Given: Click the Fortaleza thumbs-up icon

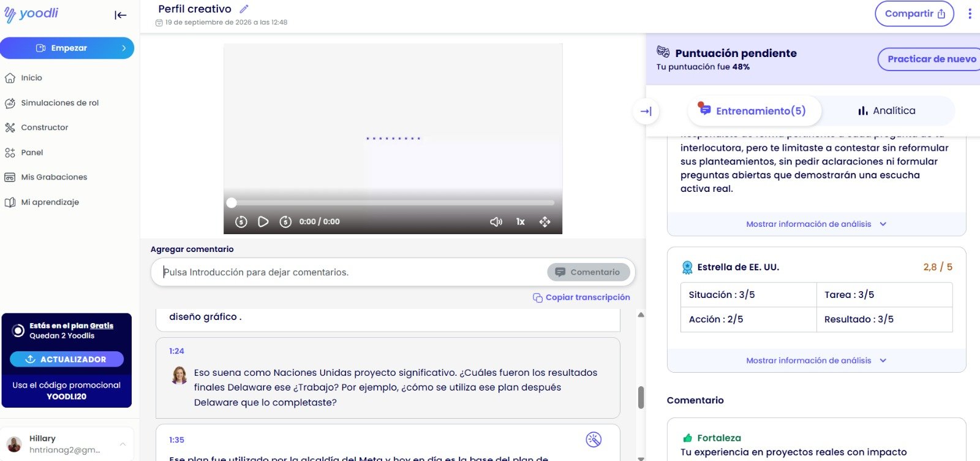Looking at the screenshot, I should click(x=687, y=438).
